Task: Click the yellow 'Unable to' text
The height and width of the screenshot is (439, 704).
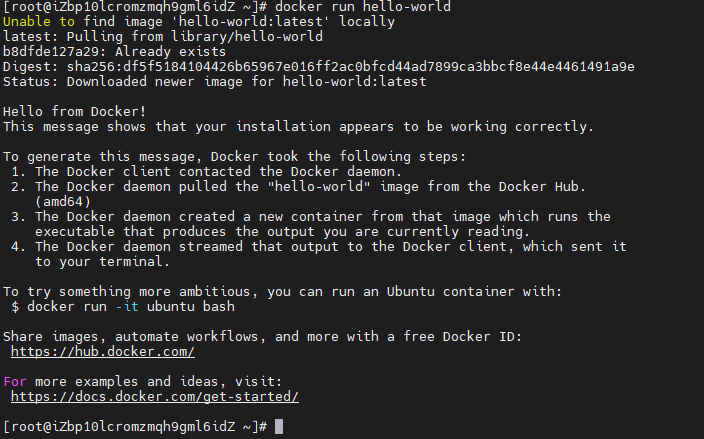Action: [36, 22]
